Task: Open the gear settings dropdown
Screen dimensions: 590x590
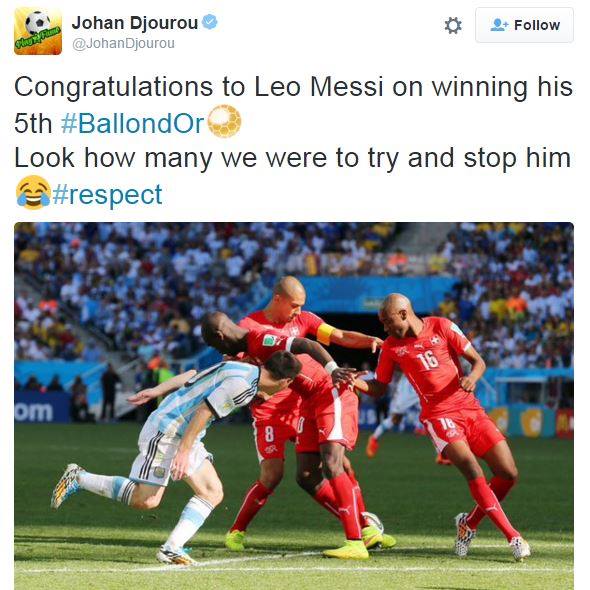Action: pos(453,26)
